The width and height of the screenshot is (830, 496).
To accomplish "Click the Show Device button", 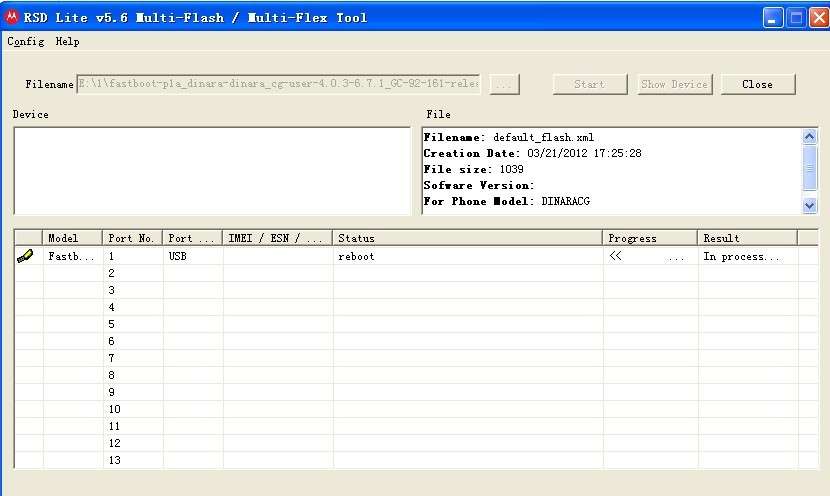I will tap(674, 84).
